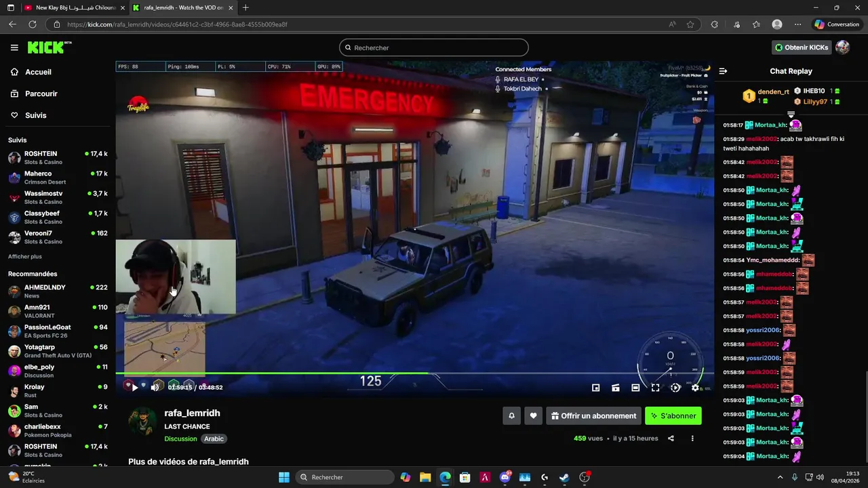The width and height of the screenshot is (868, 488).
Task: Open Wassimostv followed channel
Action: click(58, 197)
